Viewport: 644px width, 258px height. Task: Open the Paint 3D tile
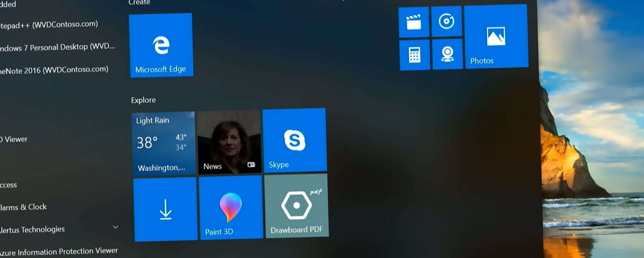tap(231, 208)
